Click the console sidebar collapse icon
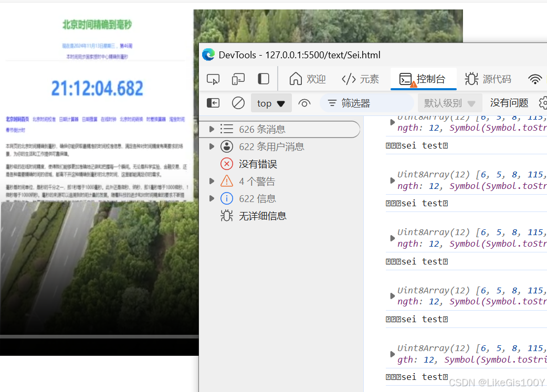The height and width of the screenshot is (392, 547). pyautogui.click(x=213, y=103)
